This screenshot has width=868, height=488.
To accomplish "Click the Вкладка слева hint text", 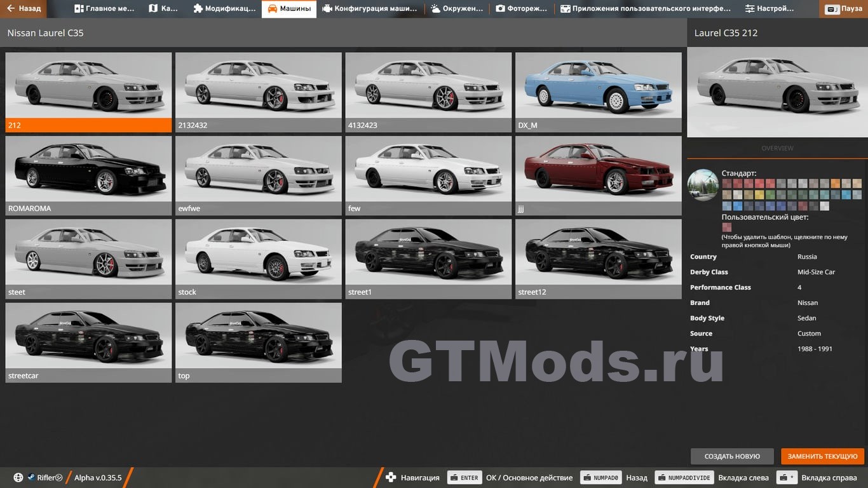I will (x=743, y=478).
